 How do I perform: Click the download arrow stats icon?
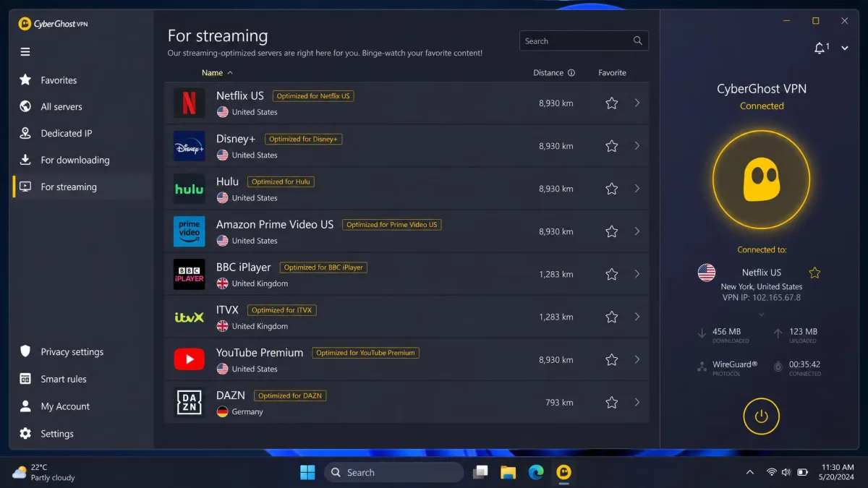pyautogui.click(x=702, y=334)
